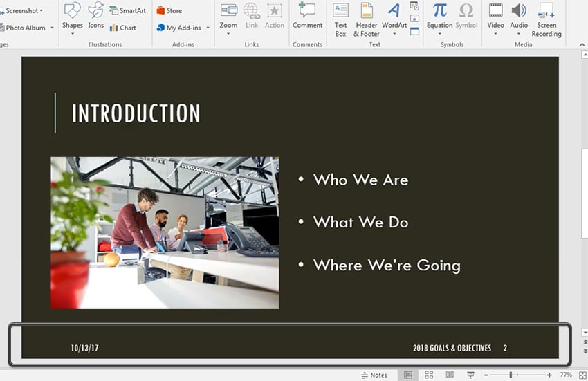Expand the Screenshot dropdown
The image size is (588, 381).
pyautogui.click(x=42, y=10)
